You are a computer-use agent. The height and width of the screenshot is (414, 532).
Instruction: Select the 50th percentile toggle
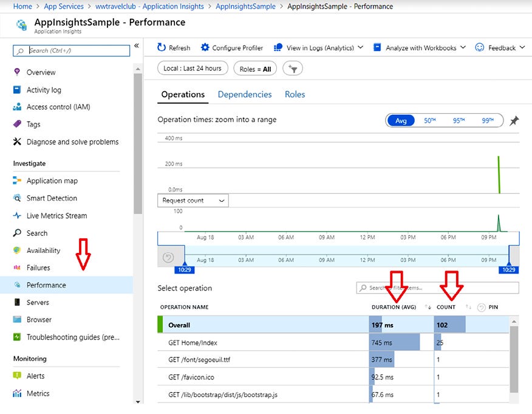pos(429,120)
